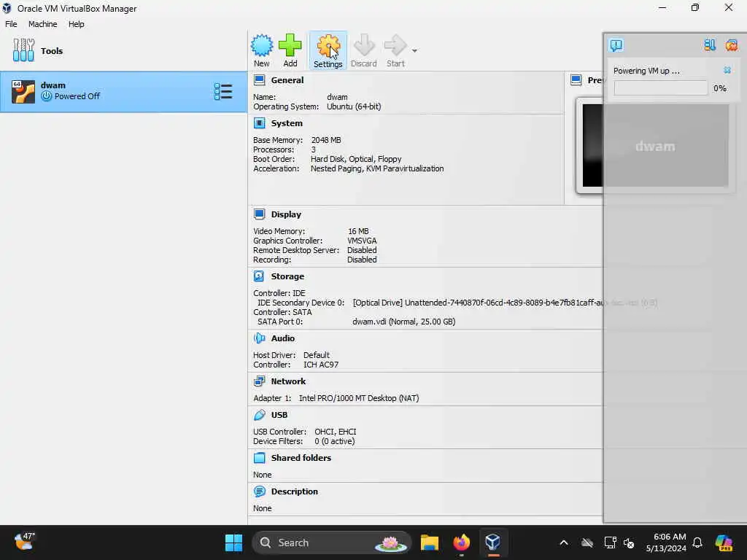The image size is (747, 560).
Task: Open Shared folders settings header link
Action: pyautogui.click(x=301, y=458)
